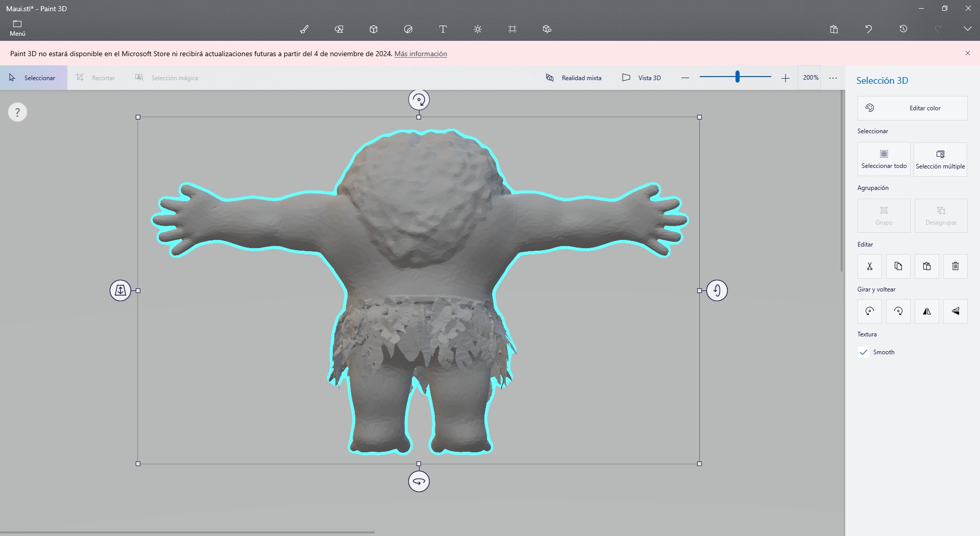Screen dimensions: 980x536
Task: Select the Brushes tool
Action: pos(304,29)
